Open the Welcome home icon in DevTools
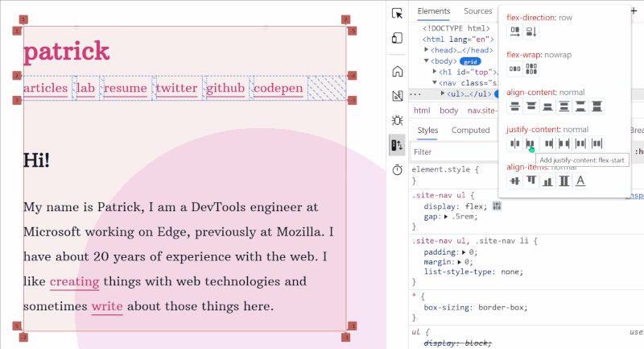This screenshot has width=644, height=349. [x=397, y=72]
